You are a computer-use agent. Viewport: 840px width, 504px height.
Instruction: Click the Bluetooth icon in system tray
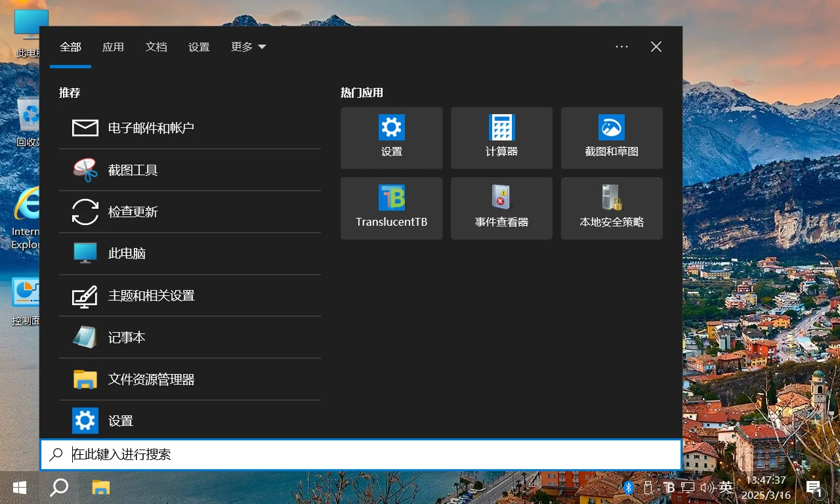tap(629, 487)
